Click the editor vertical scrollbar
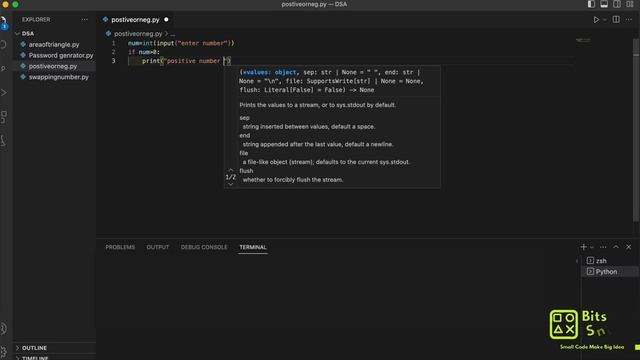 click(636, 131)
